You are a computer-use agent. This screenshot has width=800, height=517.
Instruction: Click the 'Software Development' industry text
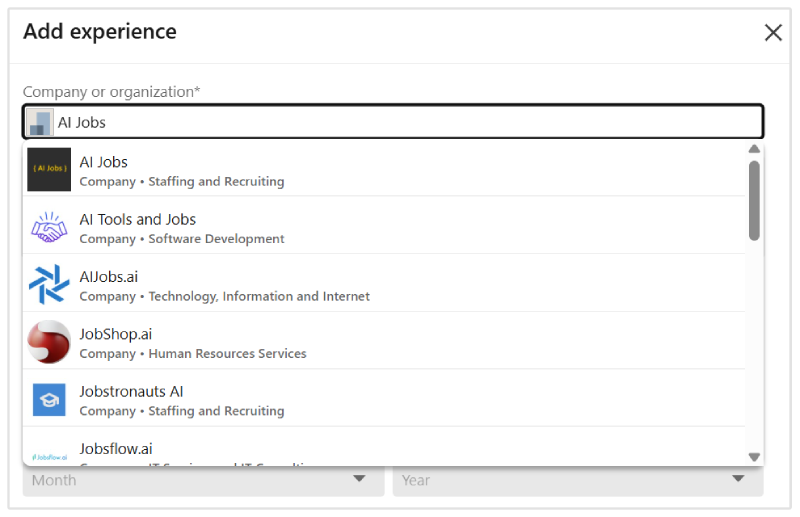coord(216,238)
